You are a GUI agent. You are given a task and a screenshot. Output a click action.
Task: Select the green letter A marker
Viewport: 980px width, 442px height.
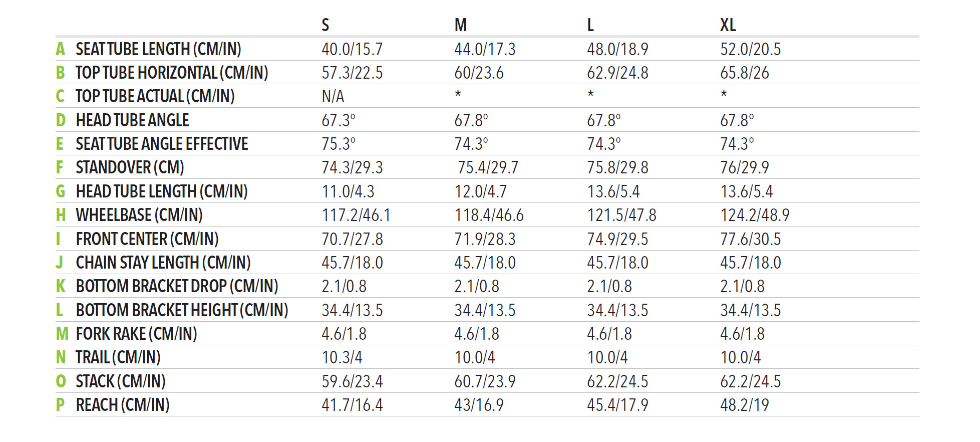click(x=60, y=49)
